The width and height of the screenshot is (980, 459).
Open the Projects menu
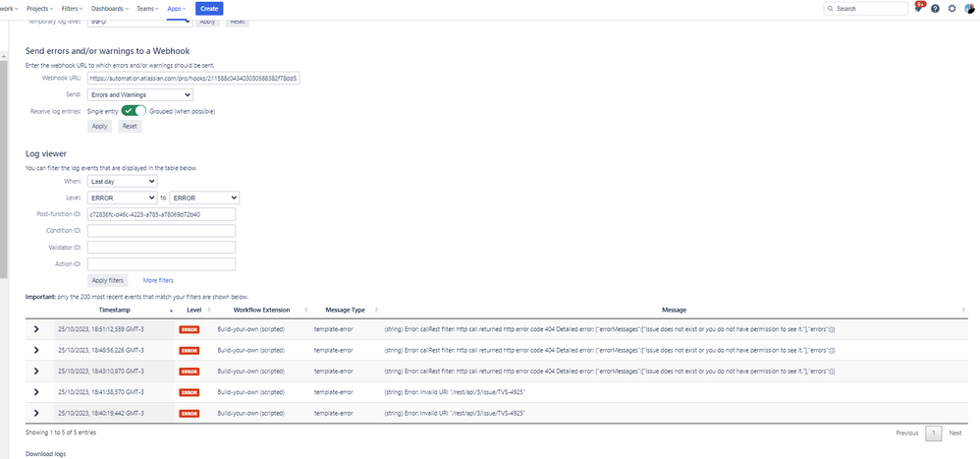pos(40,9)
